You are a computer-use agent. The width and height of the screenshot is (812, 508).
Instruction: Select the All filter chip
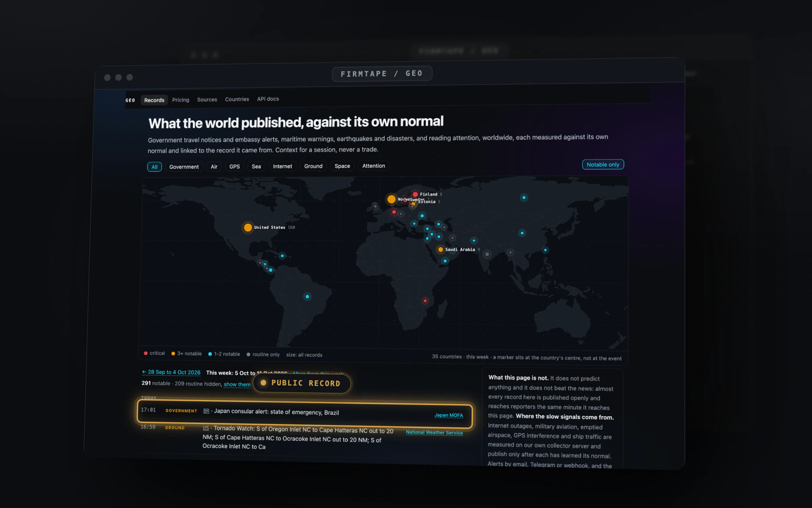point(155,167)
